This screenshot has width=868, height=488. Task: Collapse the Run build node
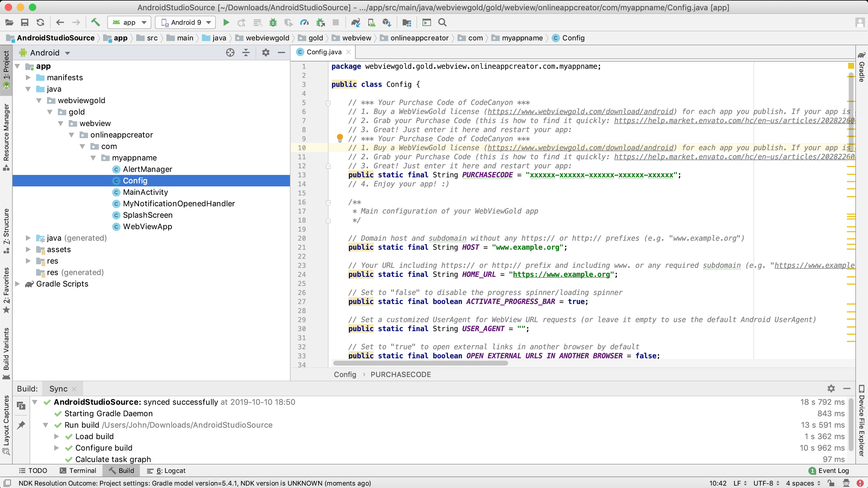46,425
